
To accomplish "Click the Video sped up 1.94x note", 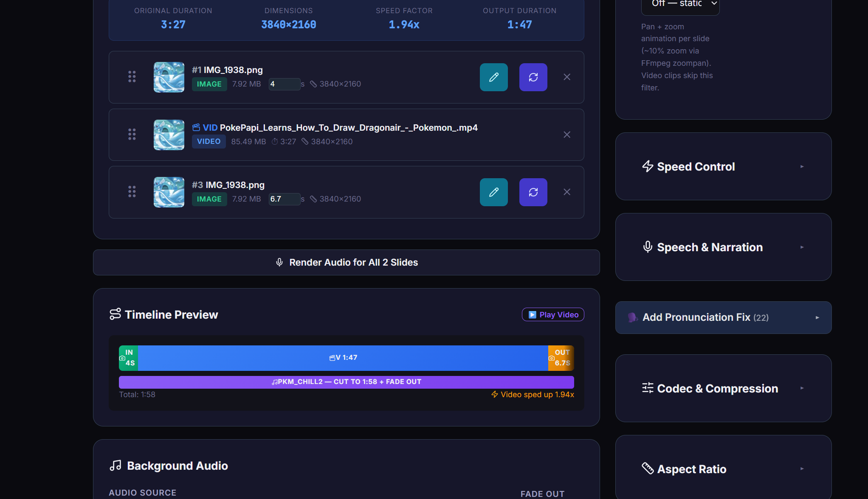I will [x=533, y=395].
